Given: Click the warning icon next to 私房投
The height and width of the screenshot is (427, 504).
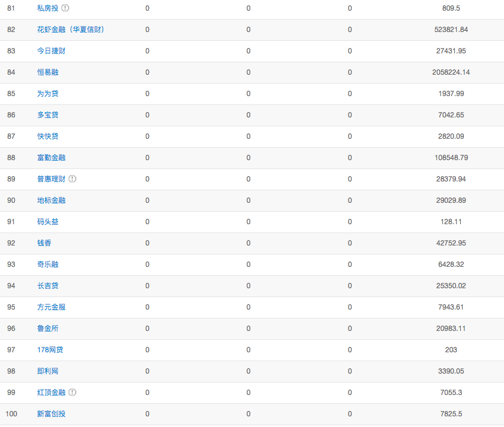Looking at the screenshot, I should (x=65, y=8).
